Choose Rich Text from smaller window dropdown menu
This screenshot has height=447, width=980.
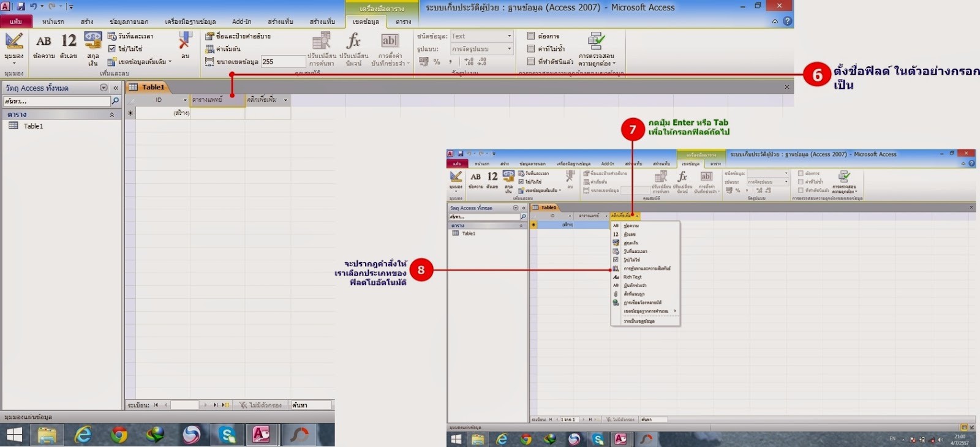(646, 277)
